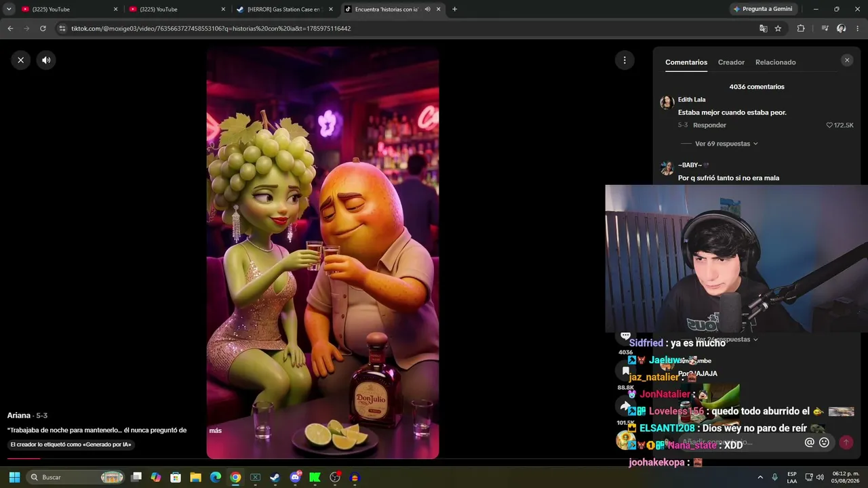Screen dimensions: 868x488
Task: Open Task View on the taskbar
Action: click(136, 477)
